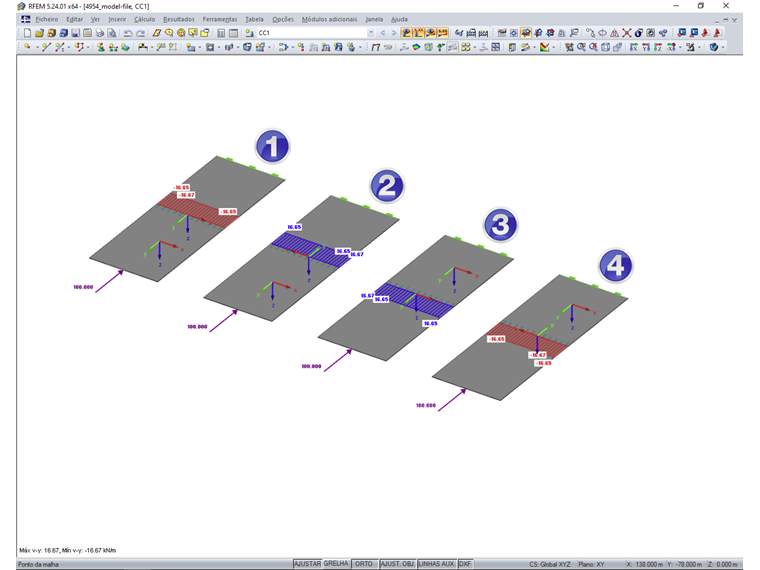View in Z direction
This screenshot has width=760, height=570.
[658, 47]
